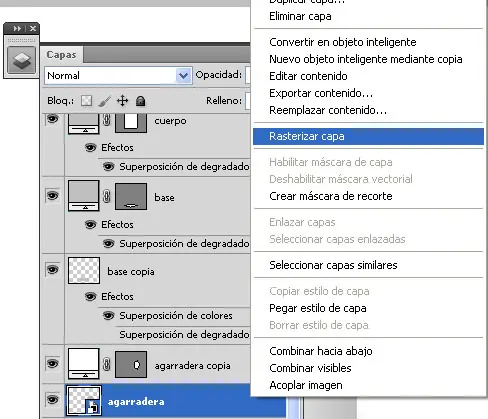Click chain link on agarradera copia layer
The image size is (488, 419).
107,364
